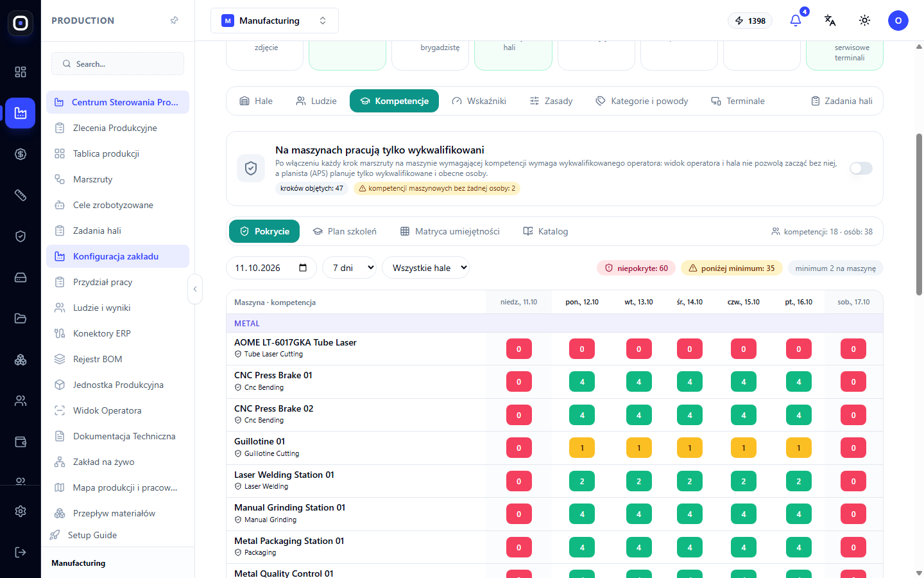Open settings gear in left rail
This screenshot has height=578, width=924.
coord(21,511)
